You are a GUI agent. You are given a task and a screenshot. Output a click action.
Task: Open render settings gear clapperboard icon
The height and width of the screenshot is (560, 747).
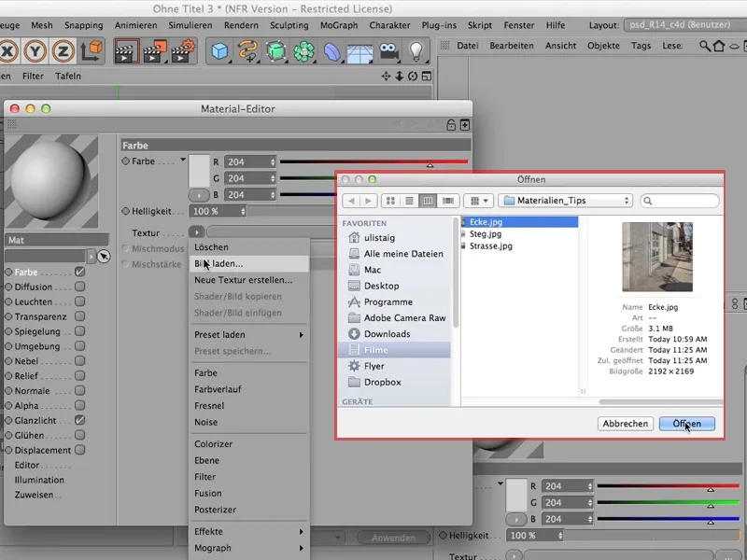click(x=183, y=51)
